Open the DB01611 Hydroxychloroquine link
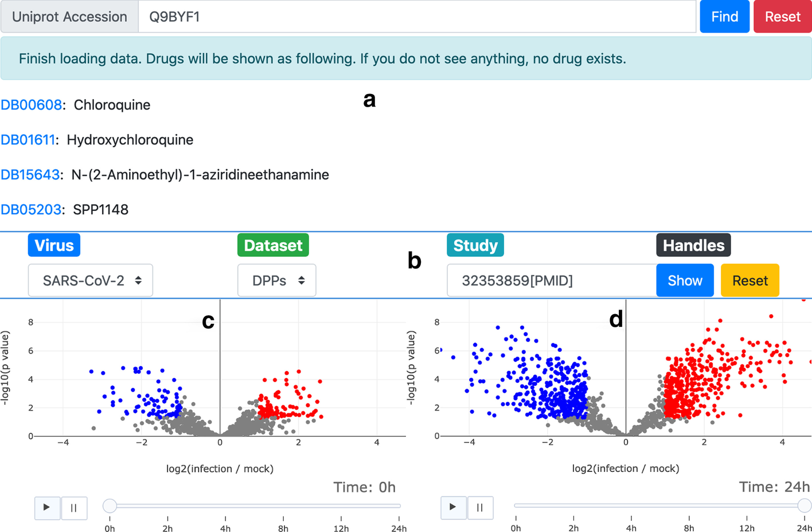The height and width of the screenshot is (532, 812). (x=28, y=140)
